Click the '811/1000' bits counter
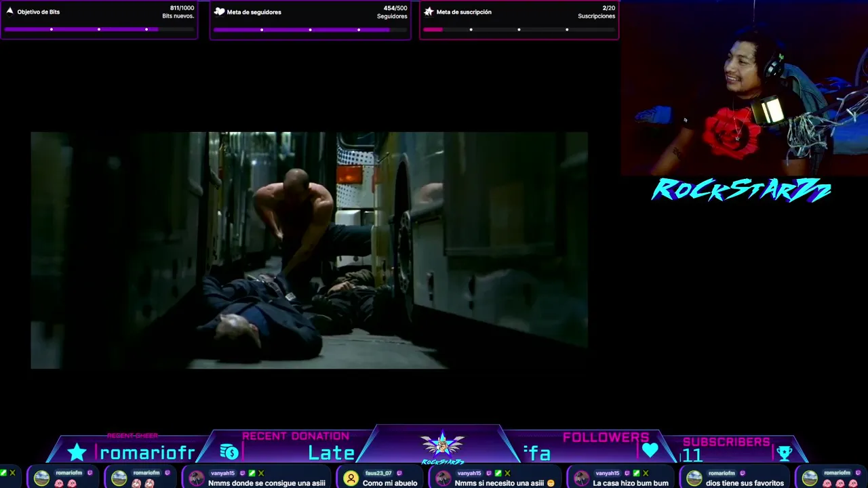868x488 pixels. click(182, 8)
